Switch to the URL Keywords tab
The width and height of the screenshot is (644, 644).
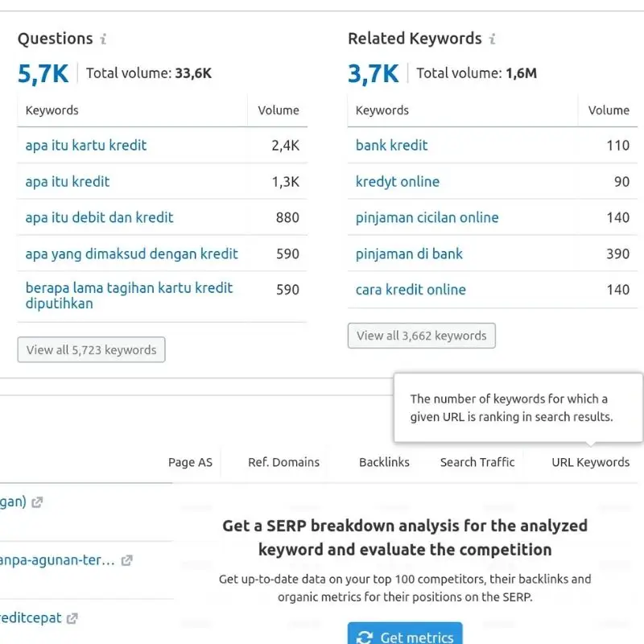589,462
